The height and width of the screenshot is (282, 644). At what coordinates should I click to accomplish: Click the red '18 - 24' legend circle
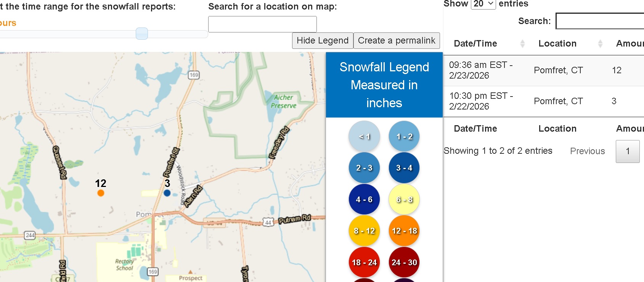(364, 263)
